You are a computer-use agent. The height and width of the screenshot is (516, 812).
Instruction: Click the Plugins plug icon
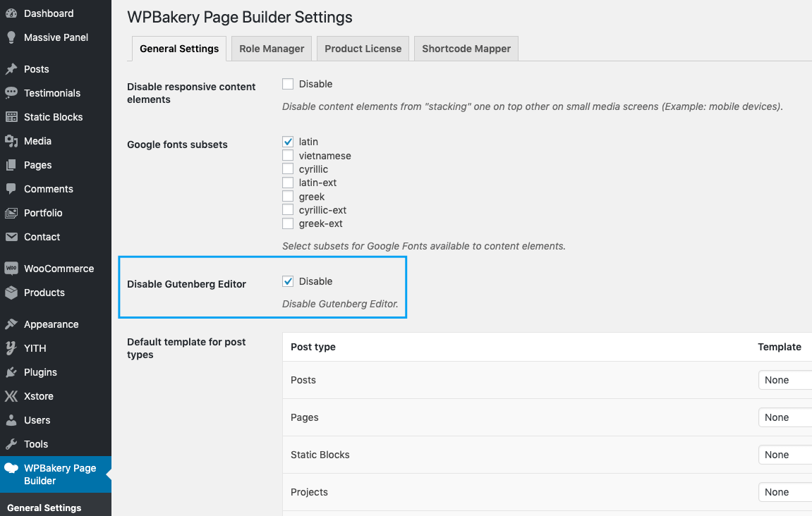coord(11,372)
